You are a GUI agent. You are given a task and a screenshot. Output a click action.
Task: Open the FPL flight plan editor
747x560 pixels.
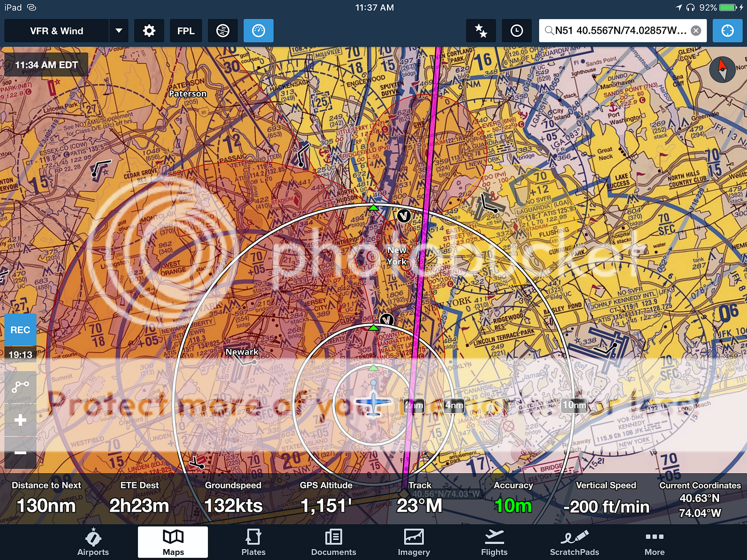(x=186, y=31)
